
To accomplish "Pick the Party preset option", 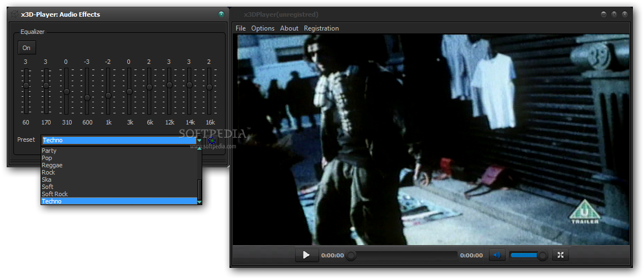I will [49, 151].
